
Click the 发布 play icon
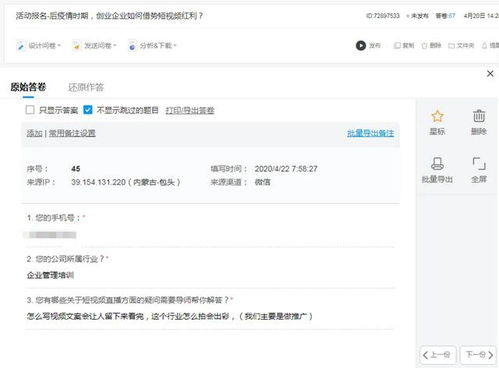tap(361, 45)
